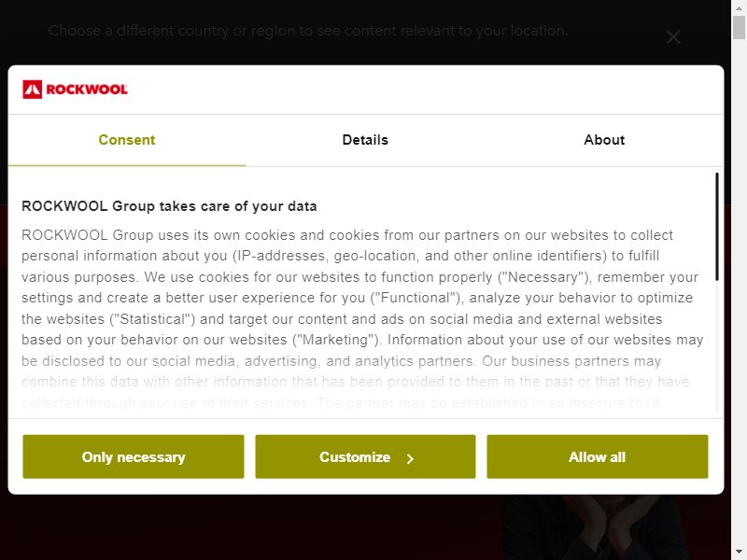The height and width of the screenshot is (560, 747).
Task: Click the heading 'ROCKWOOL Group takes care of your data'
Action: coord(169,206)
